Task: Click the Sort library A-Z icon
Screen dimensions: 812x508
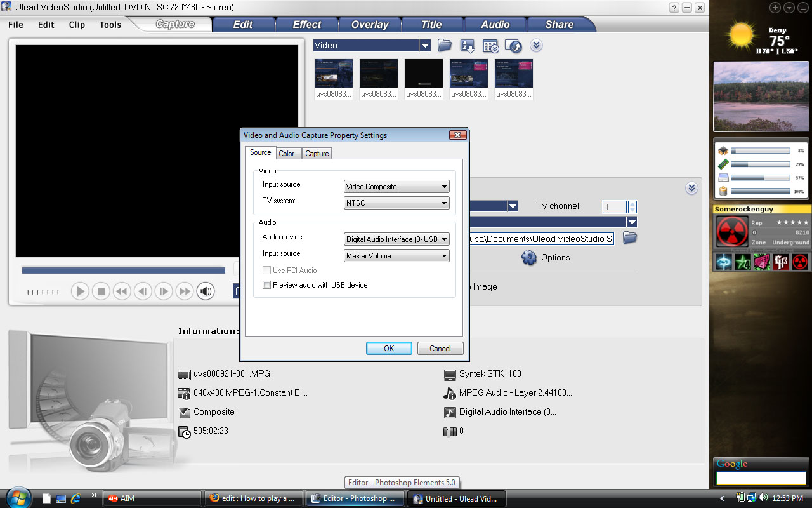Action: point(468,46)
